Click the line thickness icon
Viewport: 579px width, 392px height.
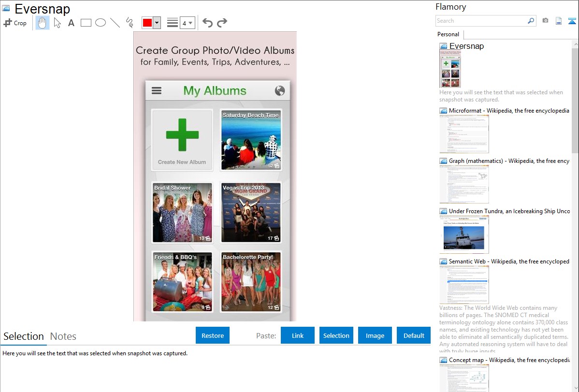[172, 23]
